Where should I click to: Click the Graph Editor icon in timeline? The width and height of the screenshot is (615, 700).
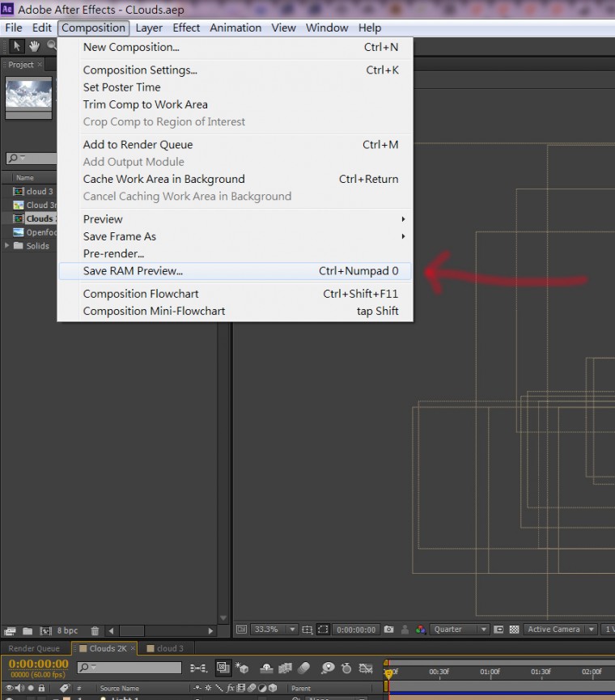click(366, 668)
